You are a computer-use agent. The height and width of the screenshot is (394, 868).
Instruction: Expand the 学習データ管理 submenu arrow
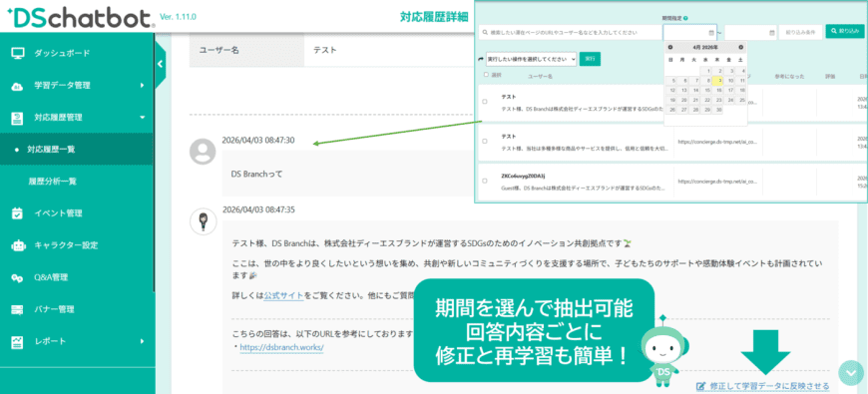pyautogui.click(x=143, y=86)
